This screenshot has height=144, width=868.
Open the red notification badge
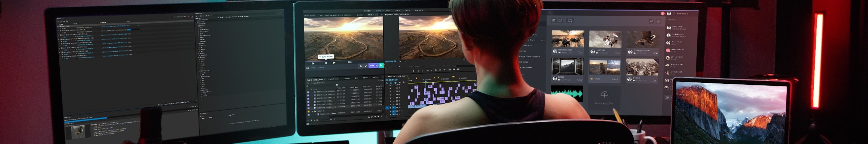coord(663,14)
